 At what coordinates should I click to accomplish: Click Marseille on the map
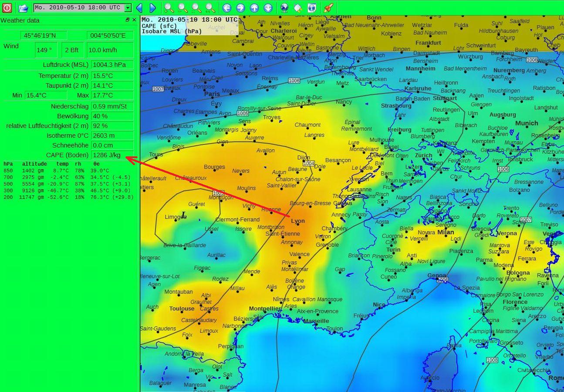tap(316, 321)
